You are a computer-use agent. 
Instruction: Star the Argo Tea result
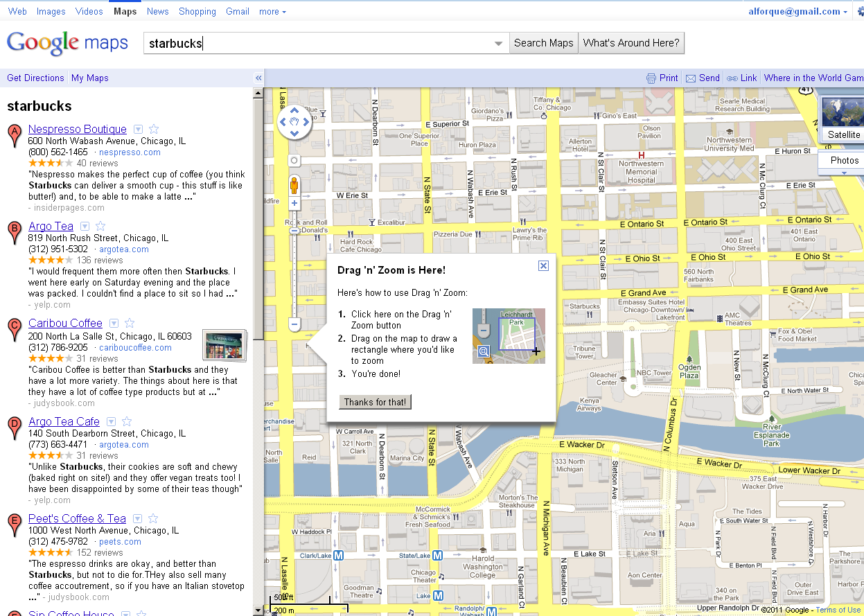pyautogui.click(x=100, y=226)
